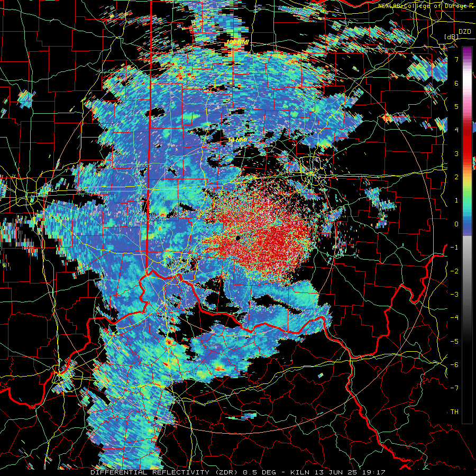Click the DZD legend title
The height and width of the screenshot is (476, 476).
coord(464,32)
